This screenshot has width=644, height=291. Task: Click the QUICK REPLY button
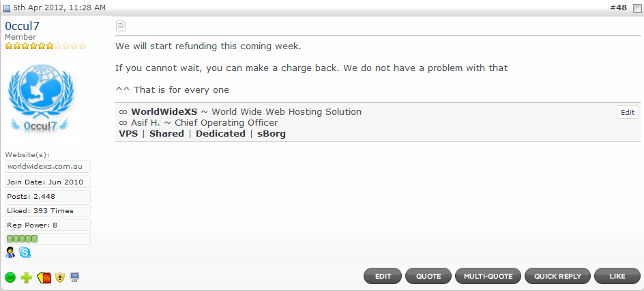(x=557, y=276)
